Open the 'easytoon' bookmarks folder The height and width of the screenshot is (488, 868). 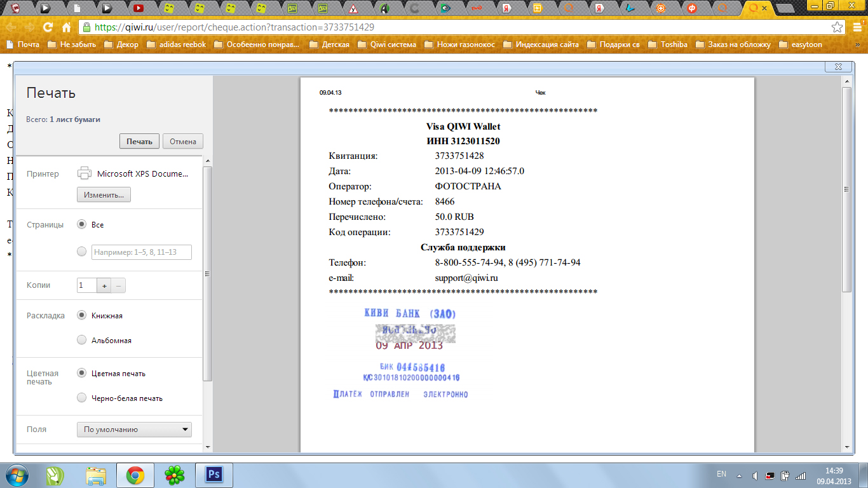pyautogui.click(x=800, y=44)
